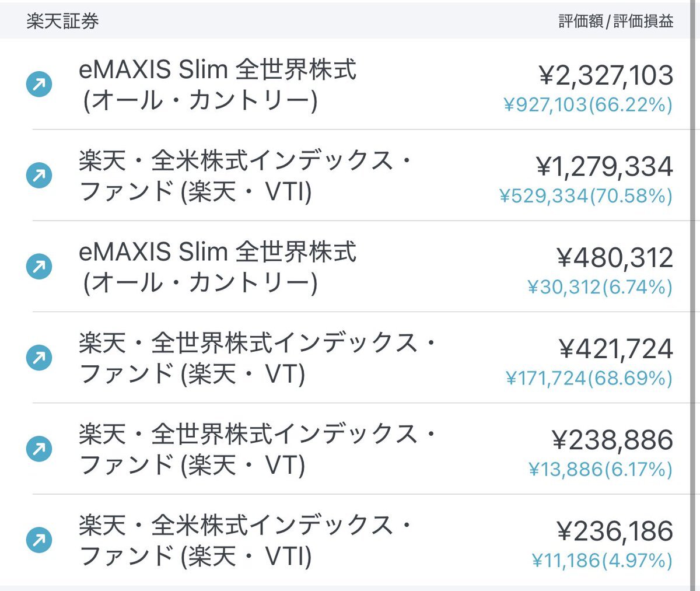The height and width of the screenshot is (591, 700).
Task: Tap the 評価額/評価損益 column header
Action: click(x=616, y=22)
